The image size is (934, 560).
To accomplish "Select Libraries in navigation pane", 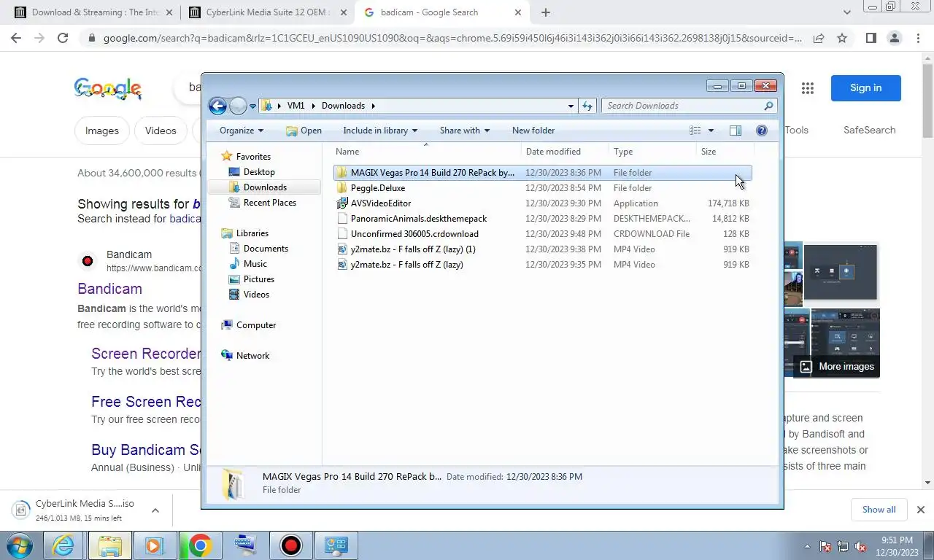I will pos(252,233).
